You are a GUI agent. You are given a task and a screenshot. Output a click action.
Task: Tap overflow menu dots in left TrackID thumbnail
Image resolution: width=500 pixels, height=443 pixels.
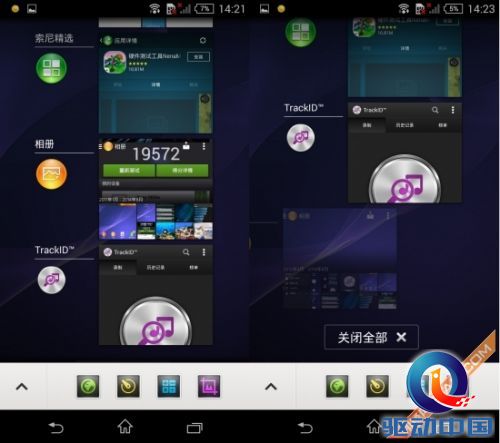click(204, 252)
